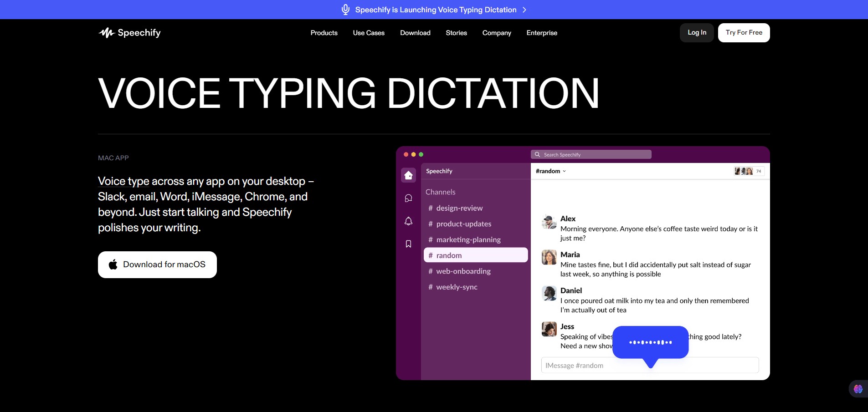The width and height of the screenshot is (868, 412).
Task: Click the name Jess in chat
Action: point(567,326)
